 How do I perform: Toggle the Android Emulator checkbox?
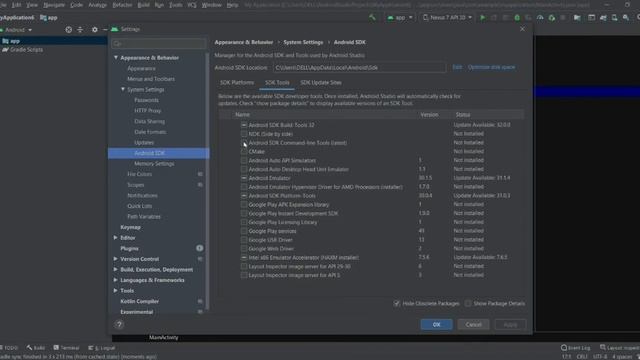click(x=244, y=178)
